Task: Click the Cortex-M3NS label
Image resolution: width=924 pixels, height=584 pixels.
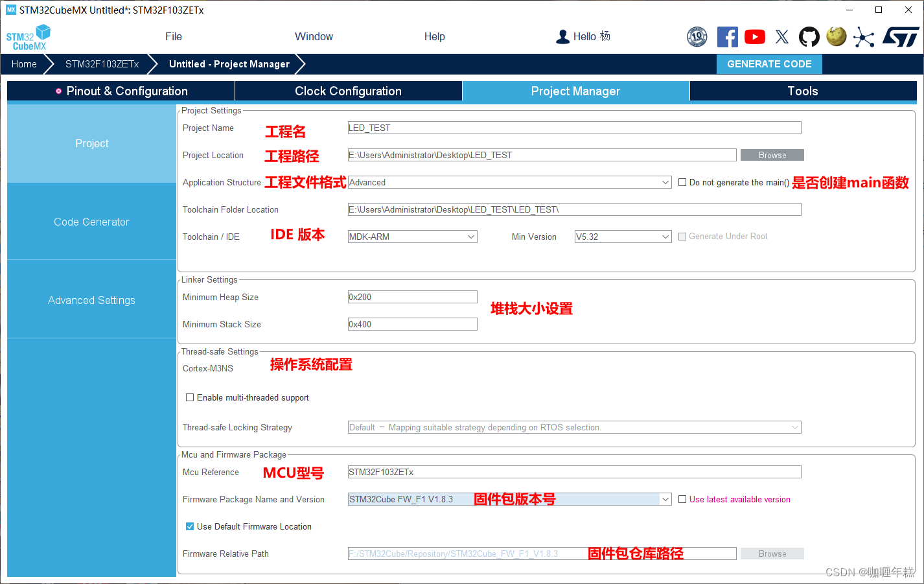Action: (x=208, y=368)
